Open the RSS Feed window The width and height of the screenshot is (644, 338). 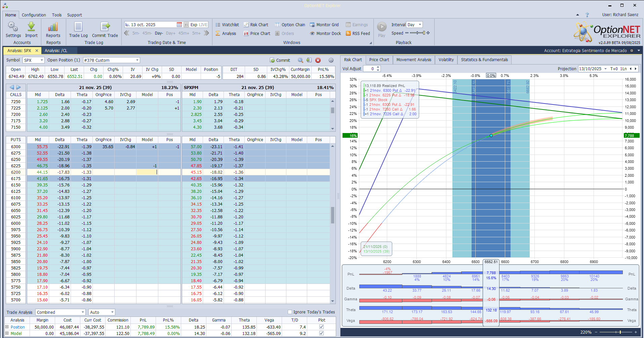pyautogui.click(x=358, y=33)
